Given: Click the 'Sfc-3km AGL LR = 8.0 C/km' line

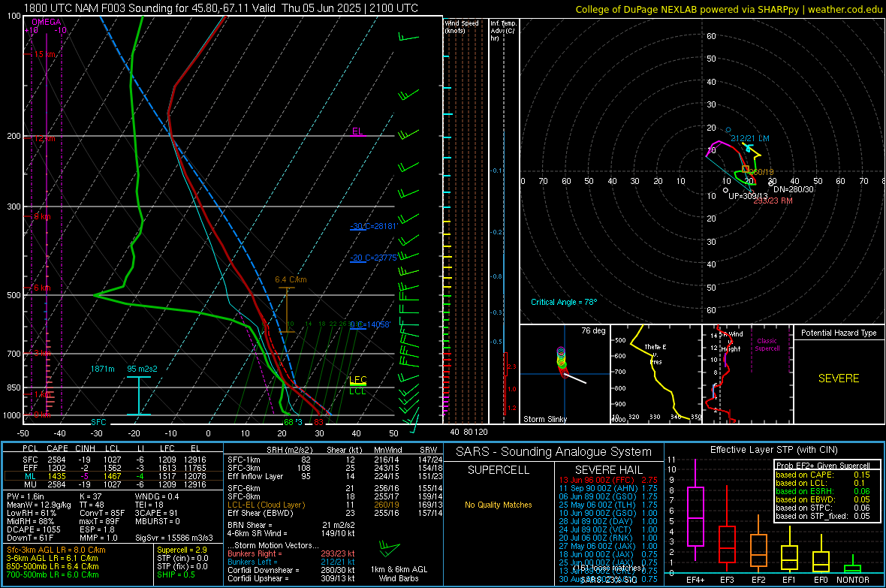Looking at the screenshot, I should (x=56, y=550).
